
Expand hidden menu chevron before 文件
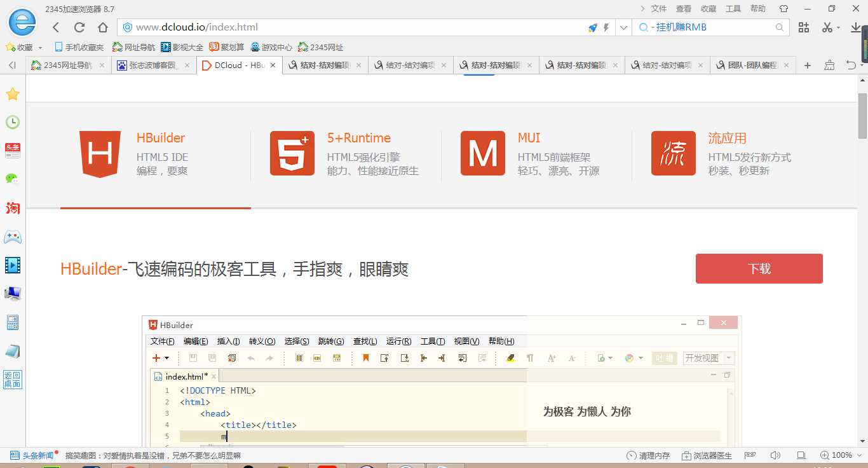coord(642,9)
